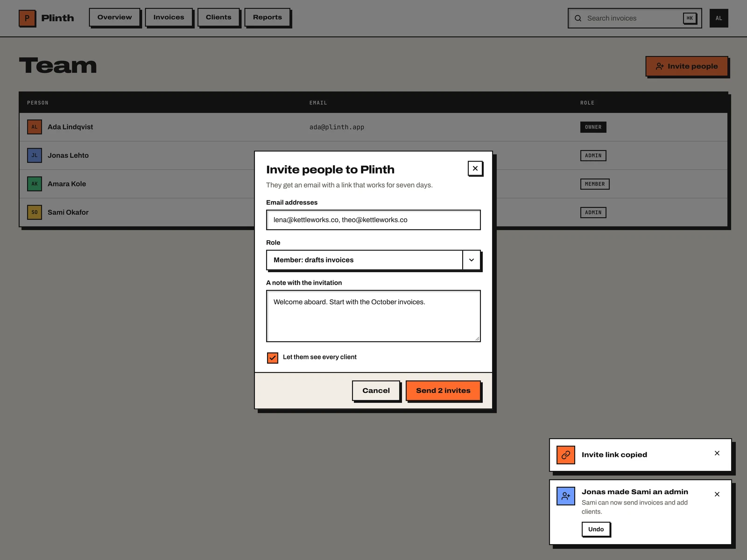Image resolution: width=747 pixels, height=560 pixels.
Task: Click the Invite people button
Action: click(x=687, y=66)
